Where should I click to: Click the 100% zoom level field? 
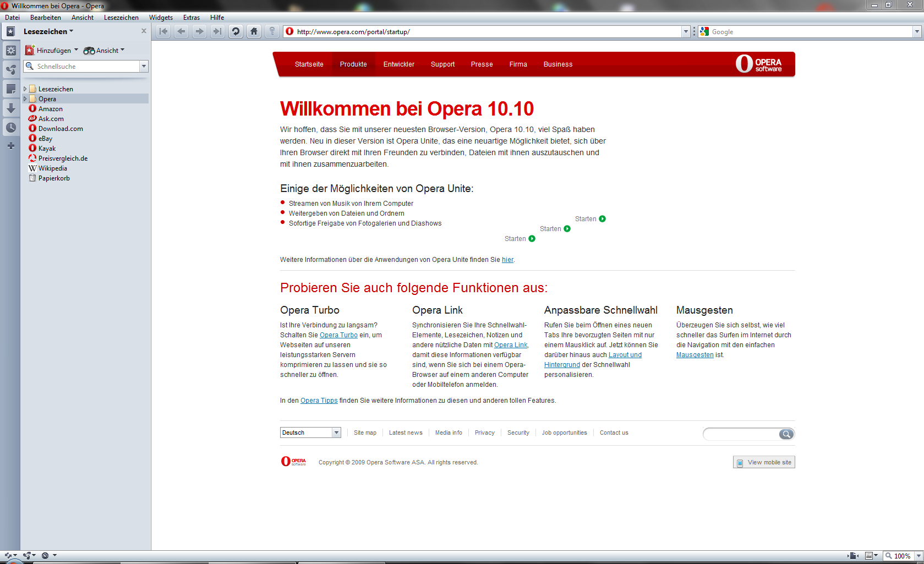tap(903, 556)
